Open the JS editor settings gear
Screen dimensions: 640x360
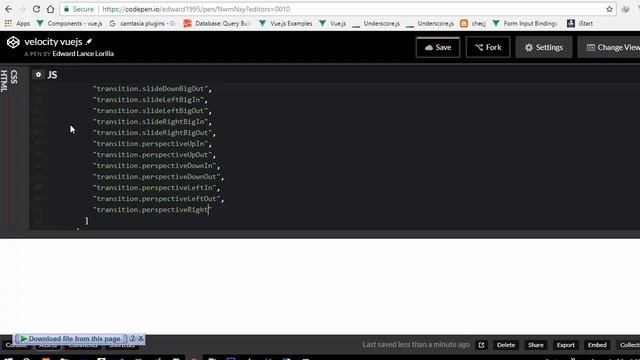38,75
